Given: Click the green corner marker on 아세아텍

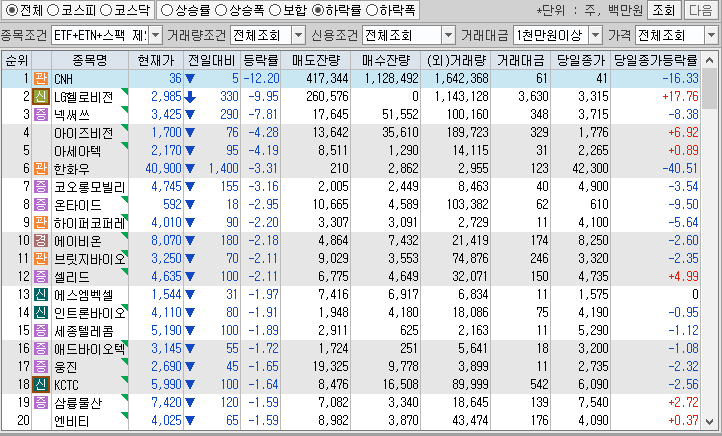Looking at the screenshot, I should pyautogui.click(x=124, y=145).
